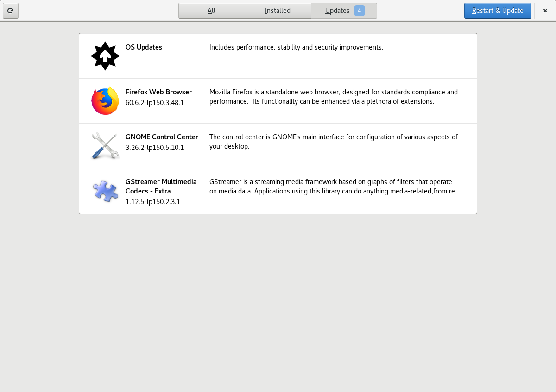Select the Updates tab

344,11
